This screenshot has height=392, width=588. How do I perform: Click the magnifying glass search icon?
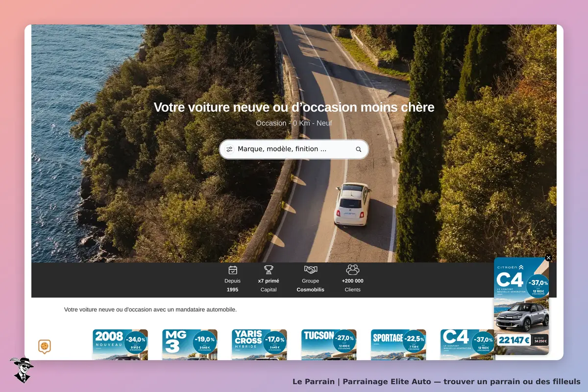pyautogui.click(x=359, y=149)
